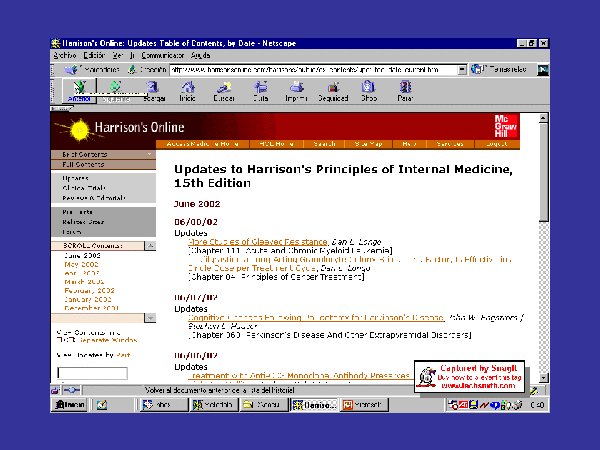Open the Full Contents sidebar button
This screenshot has height=450, width=600.
pos(103,165)
